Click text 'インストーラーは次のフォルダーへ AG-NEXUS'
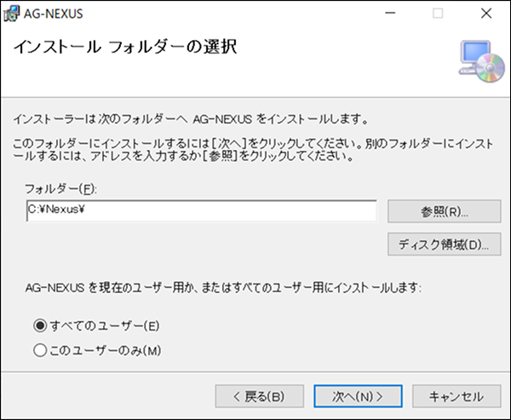The width and height of the screenshot is (511, 420). pyautogui.click(x=133, y=119)
